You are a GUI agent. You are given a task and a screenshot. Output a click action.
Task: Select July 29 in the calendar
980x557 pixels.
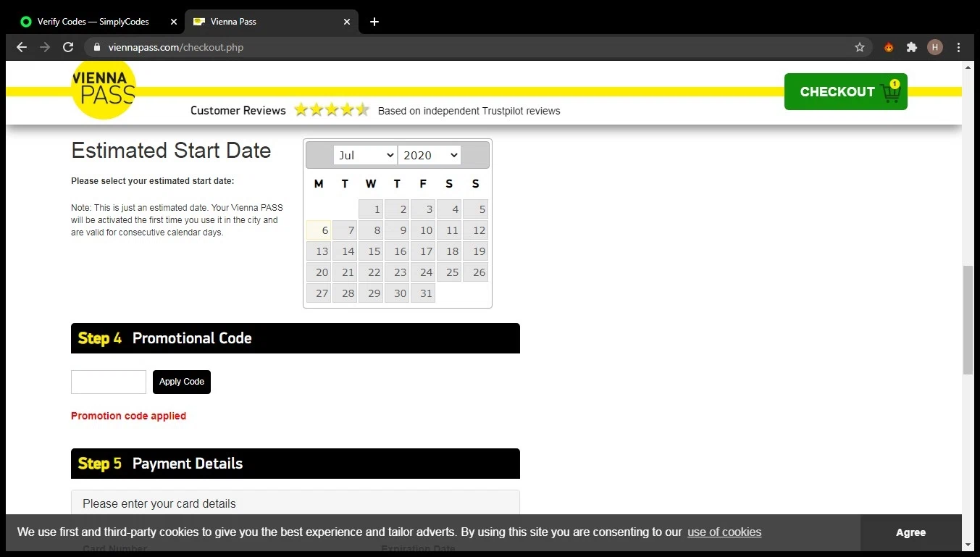coord(371,293)
